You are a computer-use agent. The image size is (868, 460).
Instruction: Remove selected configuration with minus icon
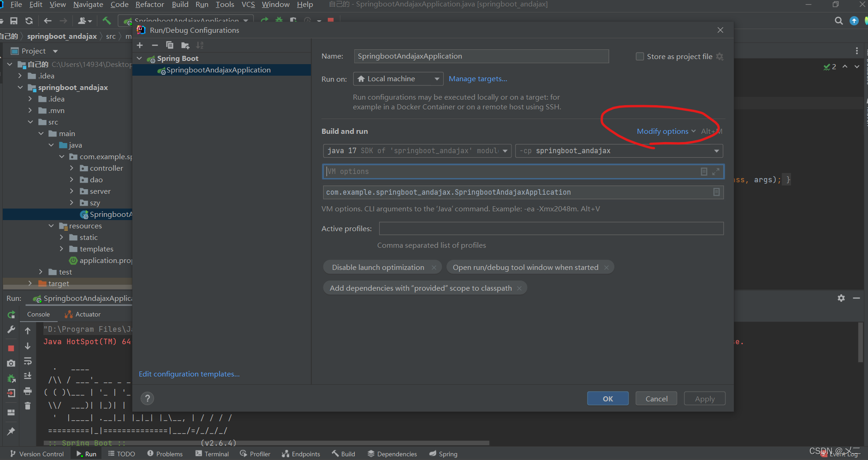[155, 45]
